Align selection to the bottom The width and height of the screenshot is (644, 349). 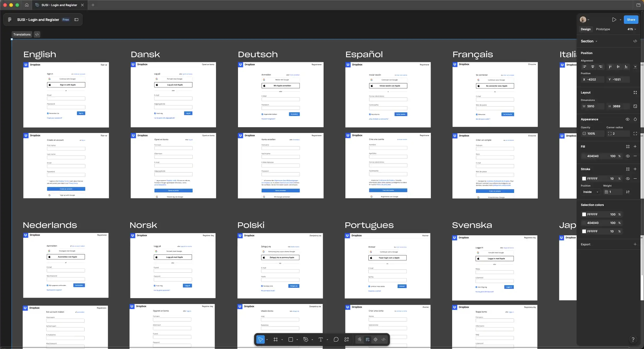(x=626, y=67)
